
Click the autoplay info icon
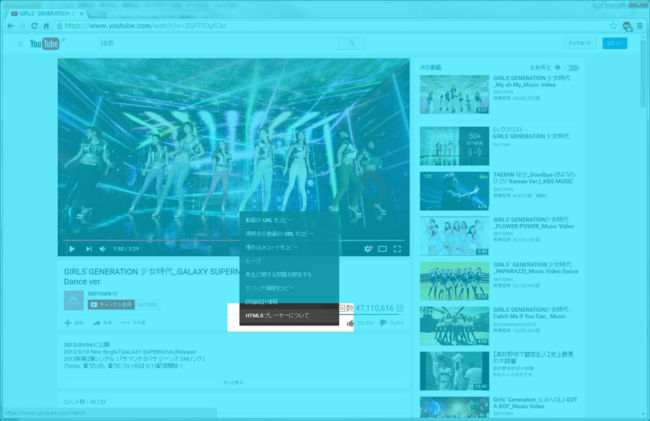558,68
